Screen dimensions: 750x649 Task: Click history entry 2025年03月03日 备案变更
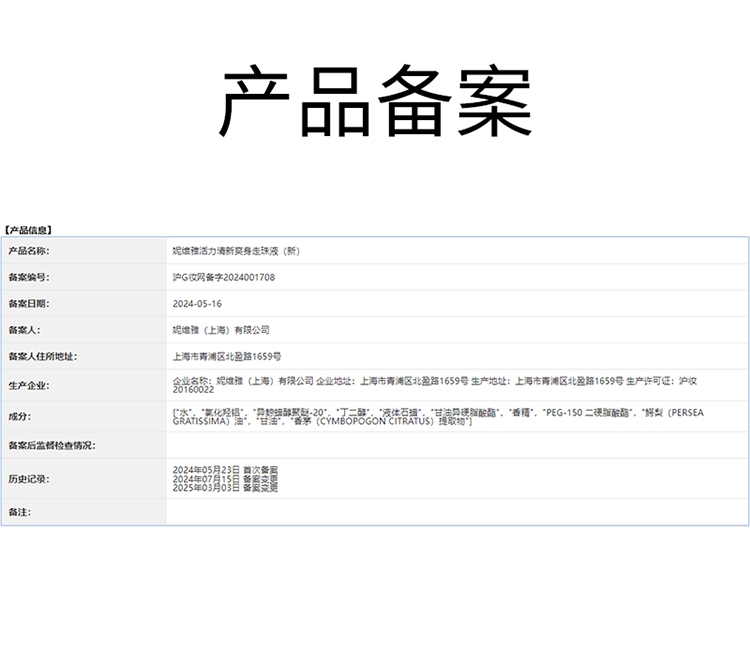tap(225, 488)
